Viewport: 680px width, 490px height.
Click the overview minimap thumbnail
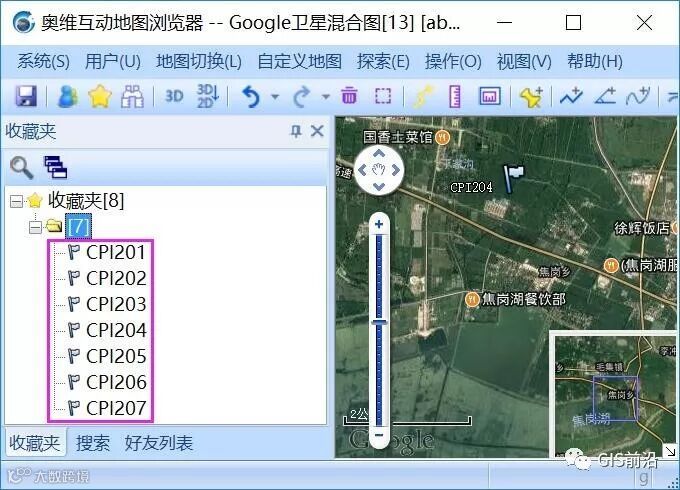[615, 394]
